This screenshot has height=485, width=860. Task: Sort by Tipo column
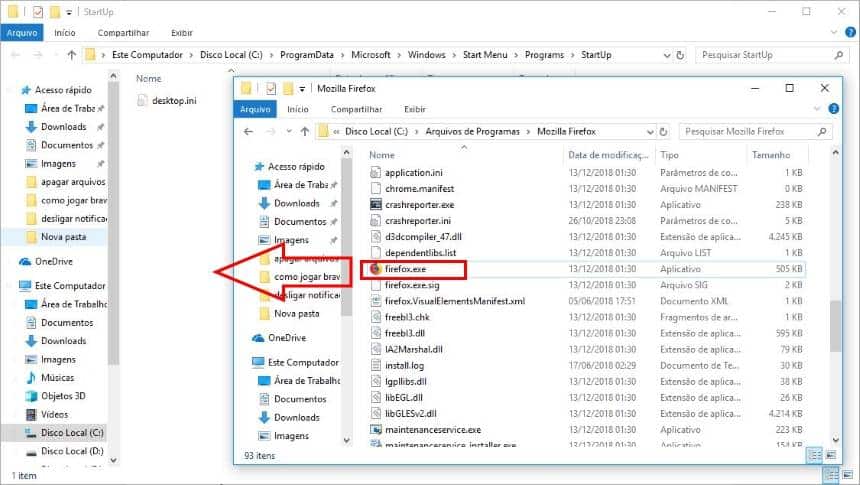[x=669, y=155]
